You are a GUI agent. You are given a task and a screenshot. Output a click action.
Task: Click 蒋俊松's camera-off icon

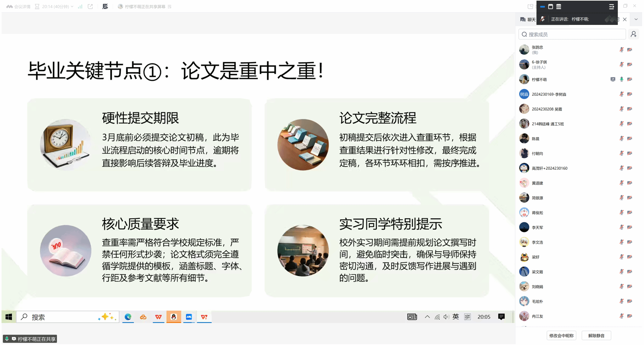click(x=630, y=212)
